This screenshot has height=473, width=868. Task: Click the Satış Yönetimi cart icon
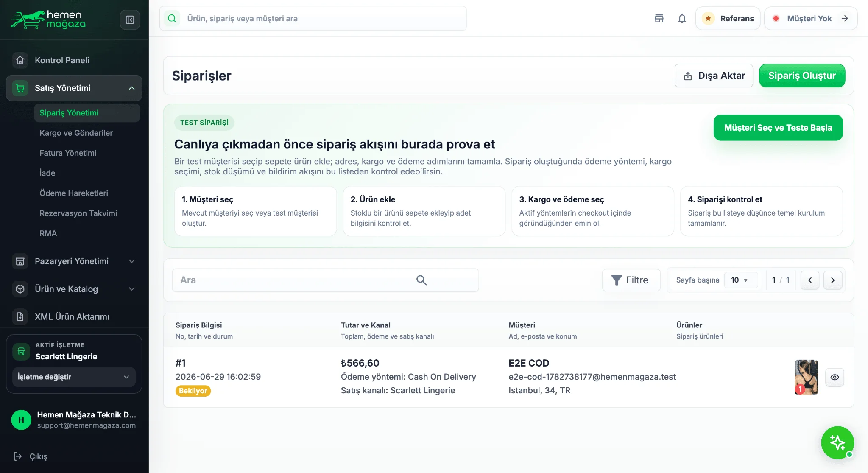pyautogui.click(x=20, y=88)
